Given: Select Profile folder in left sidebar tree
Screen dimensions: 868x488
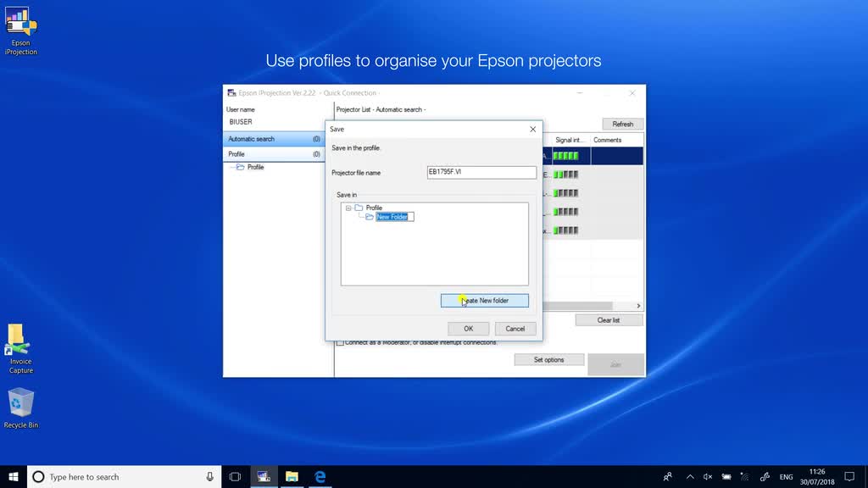Looking at the screenshot, I should (255, 167).
